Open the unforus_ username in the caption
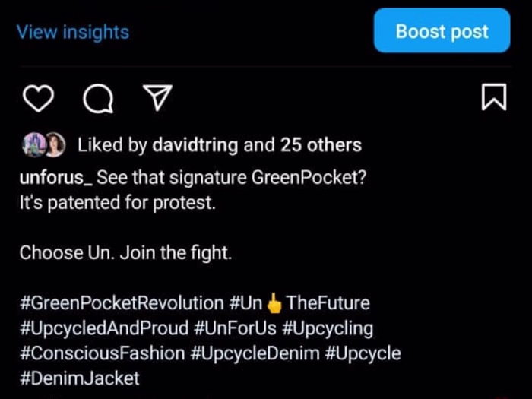The width and height of the screenshot is (532, 399). click(55, 178)
